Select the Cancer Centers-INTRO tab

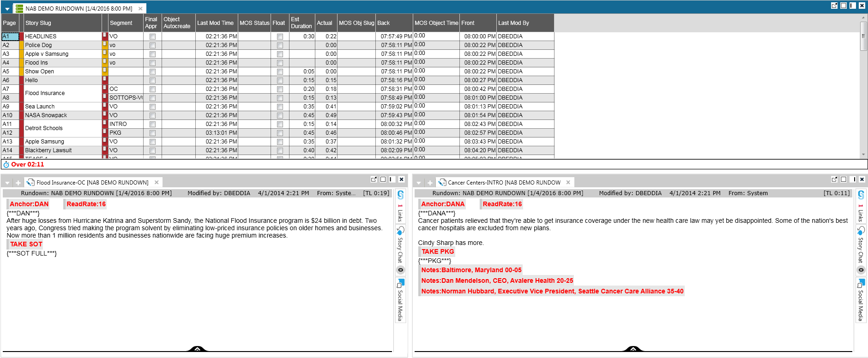(x=504, y=183)
